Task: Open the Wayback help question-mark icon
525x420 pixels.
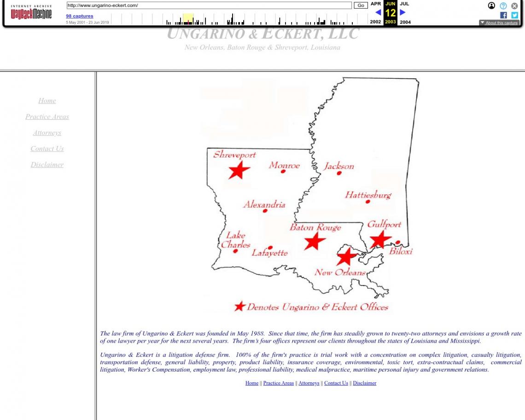Action: pos(503,6)
